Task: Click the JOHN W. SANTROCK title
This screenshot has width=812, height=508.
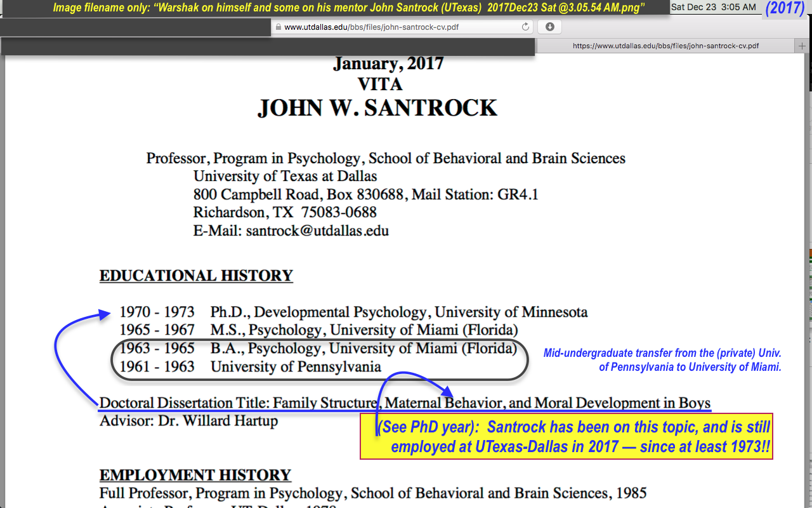Action: tap(377, 108)
